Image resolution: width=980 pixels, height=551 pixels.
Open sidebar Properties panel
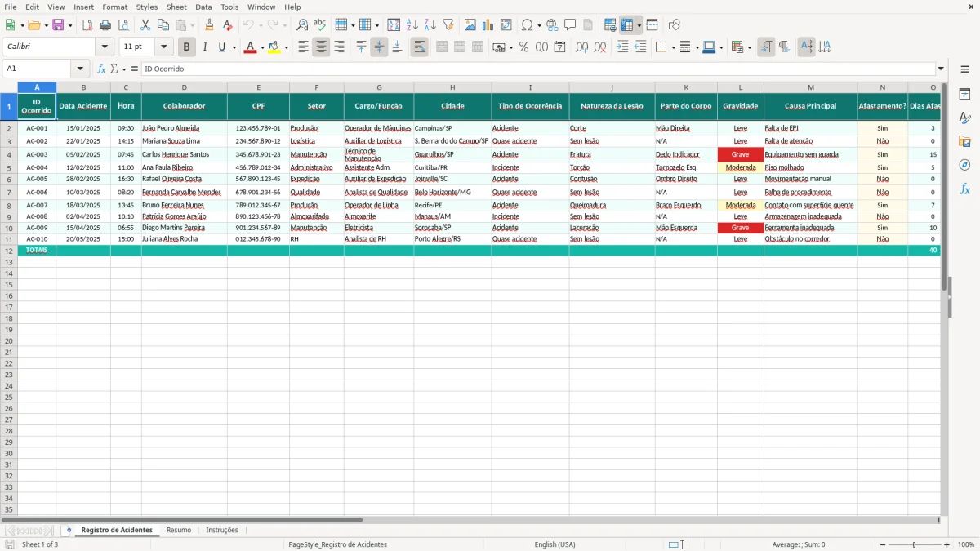[x=964, y=95]
